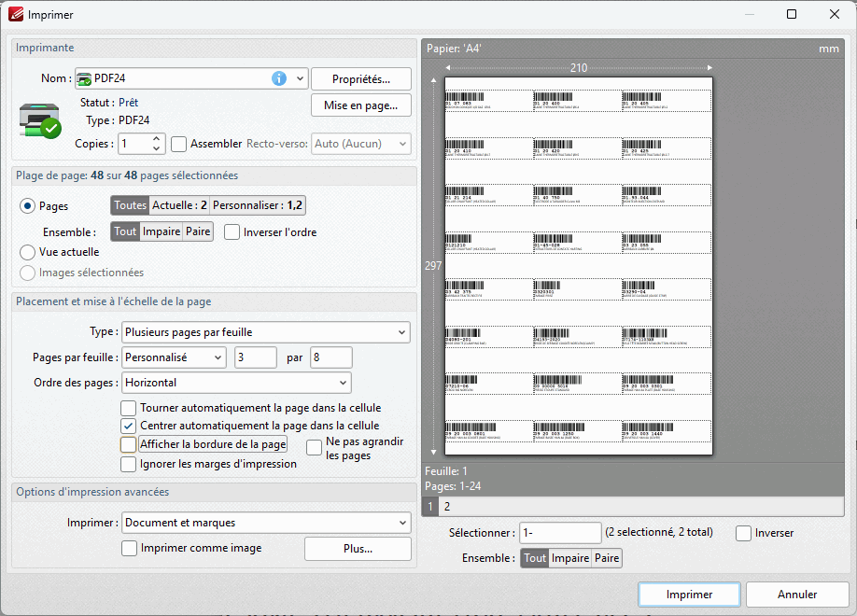This screenshot has width=857, height=616.
Task: Click the app icon in the title bar
Action: (x=15, y=14)
